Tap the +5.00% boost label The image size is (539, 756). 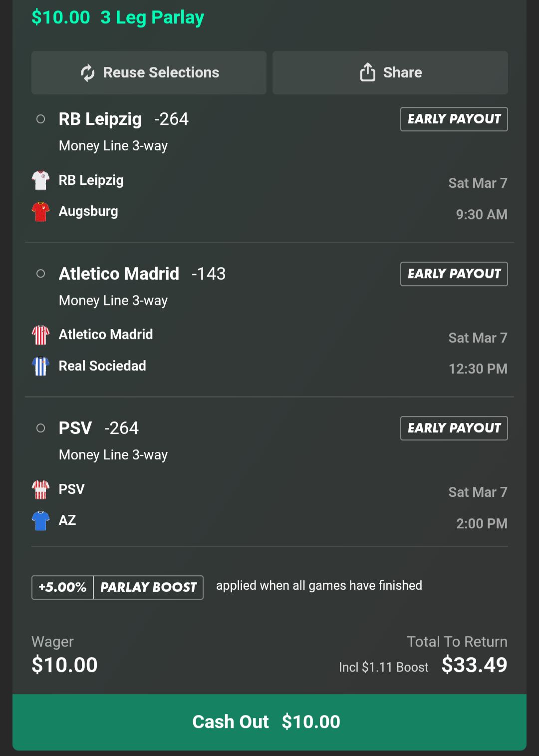pos(62,587)
